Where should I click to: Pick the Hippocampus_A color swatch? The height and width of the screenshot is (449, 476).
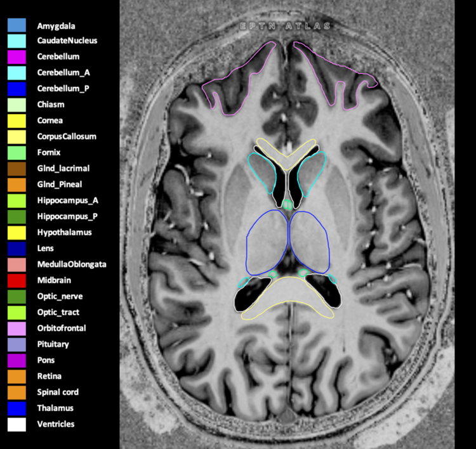17,201
